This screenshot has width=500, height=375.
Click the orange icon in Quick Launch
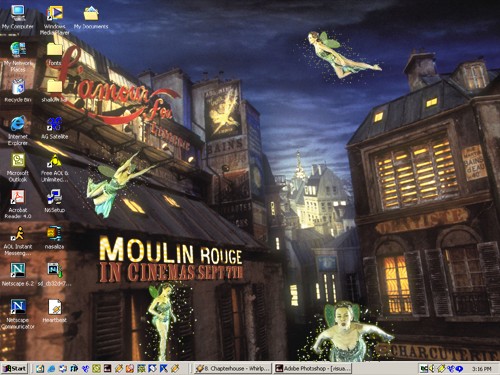coord(130,368)
